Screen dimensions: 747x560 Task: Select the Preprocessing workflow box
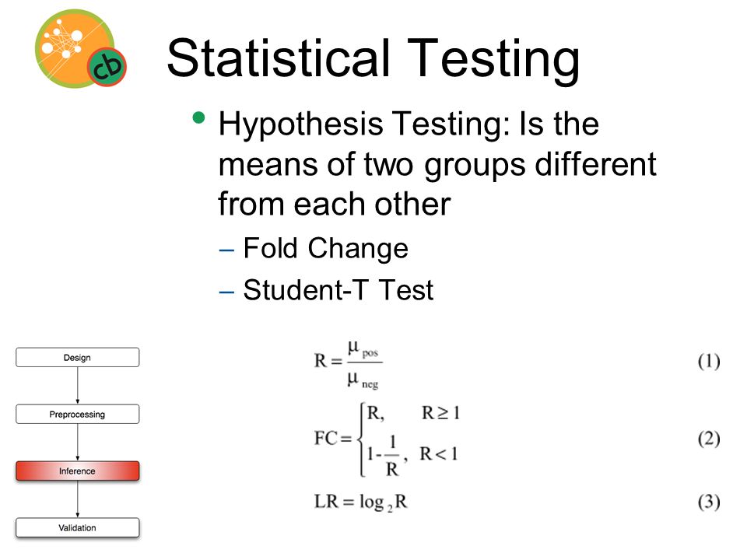[78, 414]
